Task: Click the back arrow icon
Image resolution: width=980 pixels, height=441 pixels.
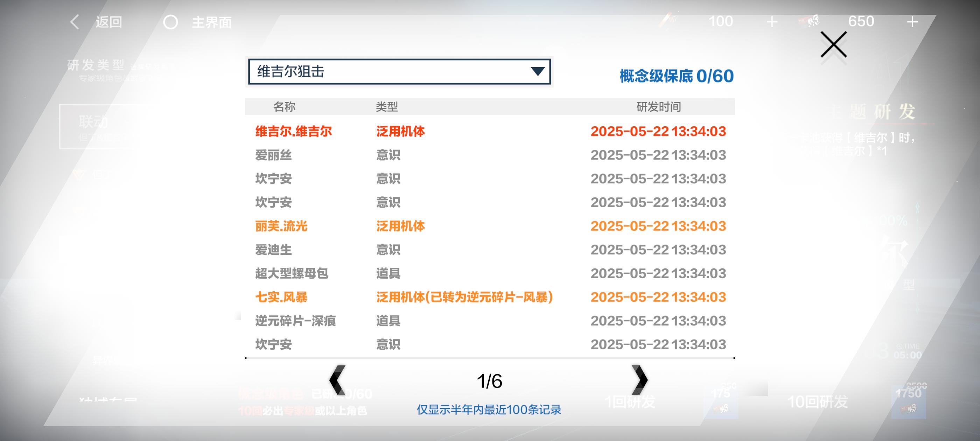Action: (x=75, y=22)
